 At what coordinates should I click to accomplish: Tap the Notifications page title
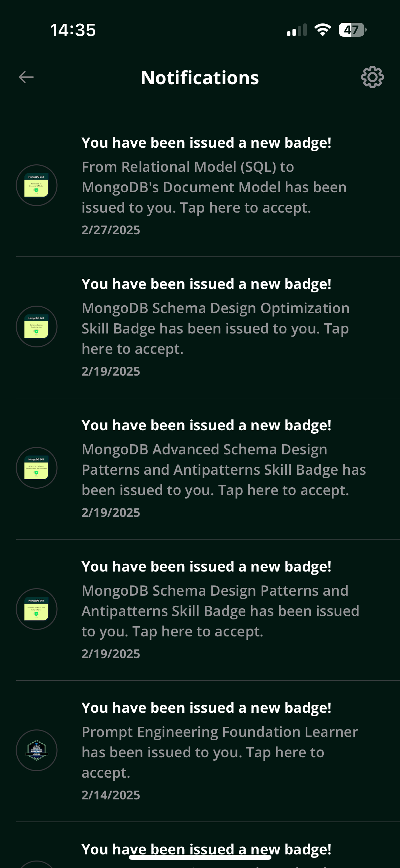[200, 78]
